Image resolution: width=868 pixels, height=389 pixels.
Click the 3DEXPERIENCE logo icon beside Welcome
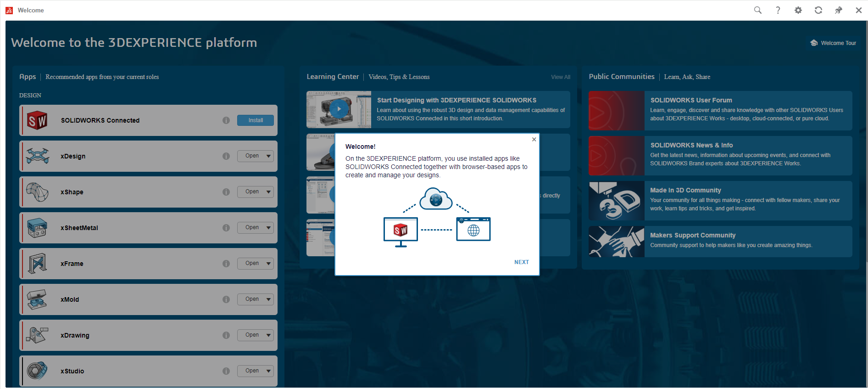(x=9, y=10)
